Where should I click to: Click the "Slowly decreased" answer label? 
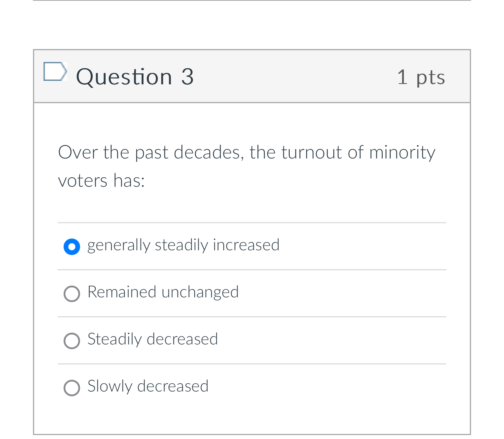tap(148, 386)
